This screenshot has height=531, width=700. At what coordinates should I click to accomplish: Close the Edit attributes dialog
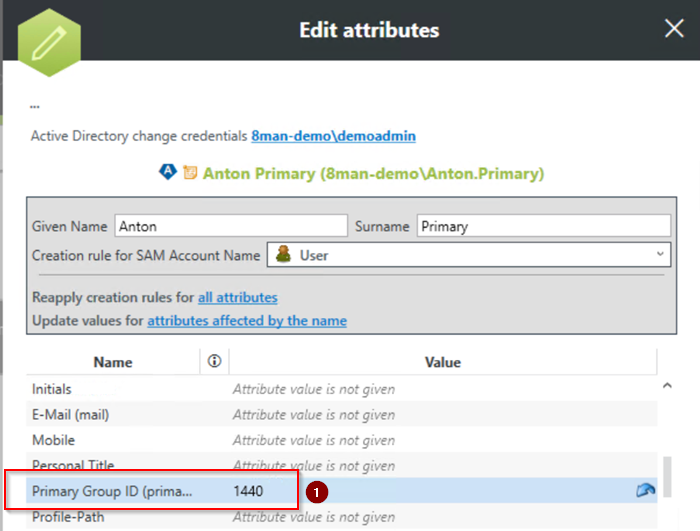click(674, 29)
